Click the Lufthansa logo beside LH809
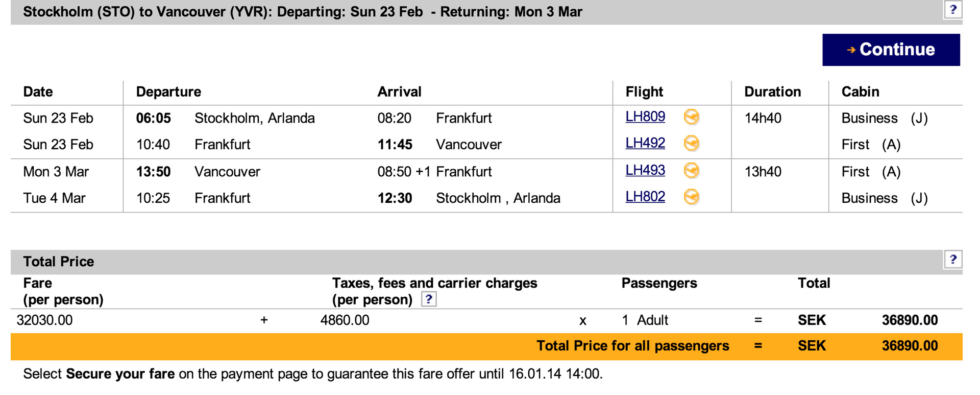 click(x=691, y=117)
